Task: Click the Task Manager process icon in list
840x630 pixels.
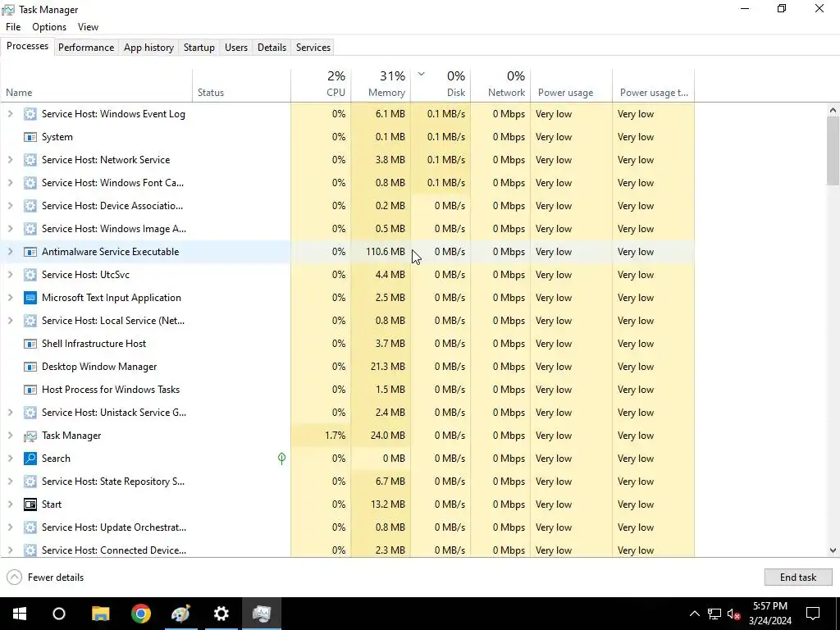Action: pos(30,436)
